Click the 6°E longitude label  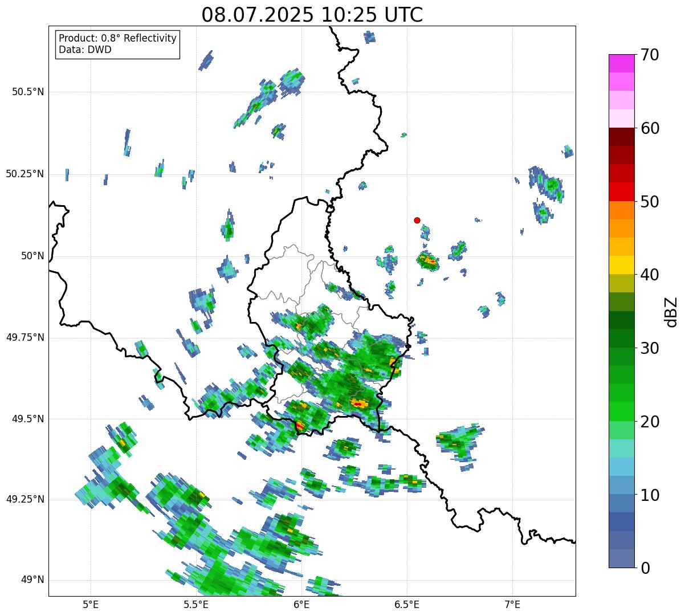coord(301,605)
